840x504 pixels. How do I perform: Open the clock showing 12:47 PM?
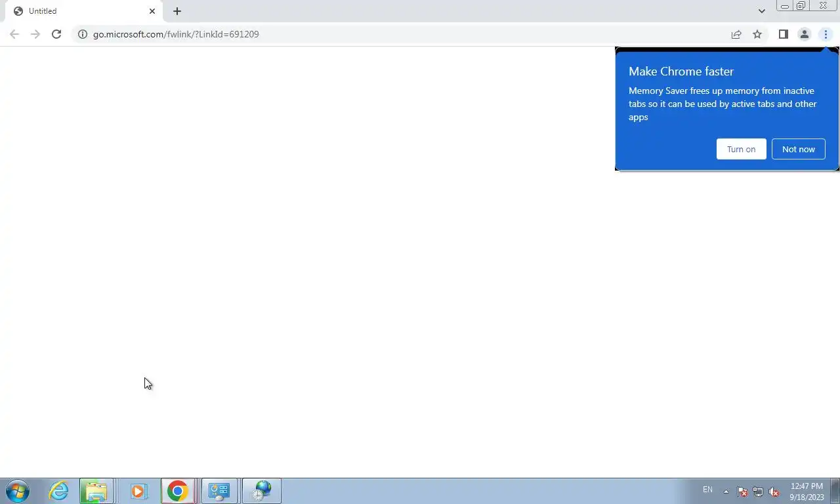pos(807,492)
